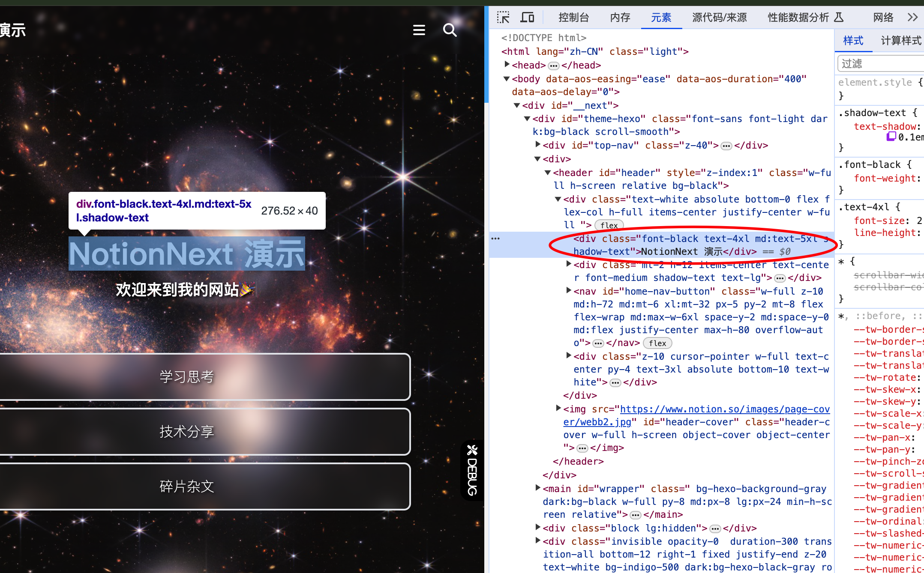The height and width of the screenshot is (573, 924).
Task: Collapse the header id header node
Action: [548, 173]
